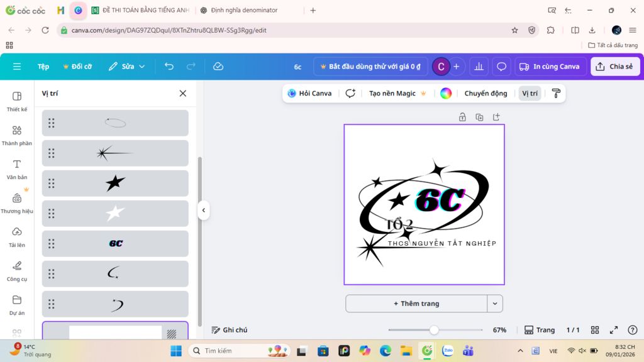
Task: Open the Tệp file menu
Action: 43,67
